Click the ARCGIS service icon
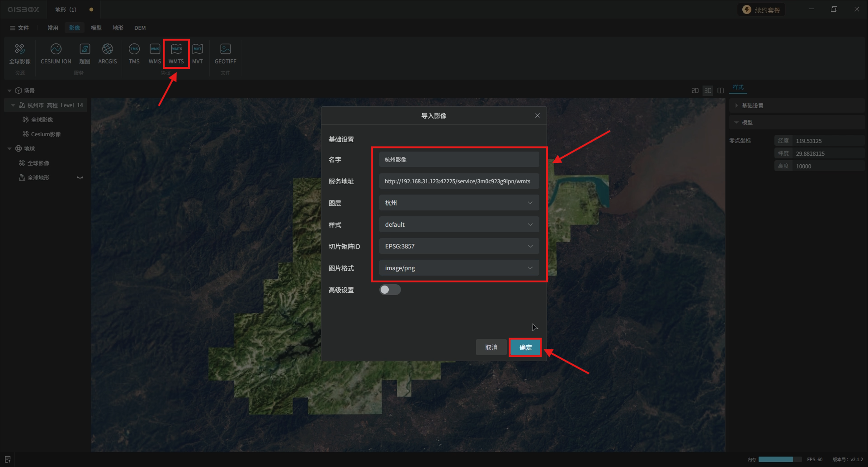The image size is (868, 467). pos(108,53)
